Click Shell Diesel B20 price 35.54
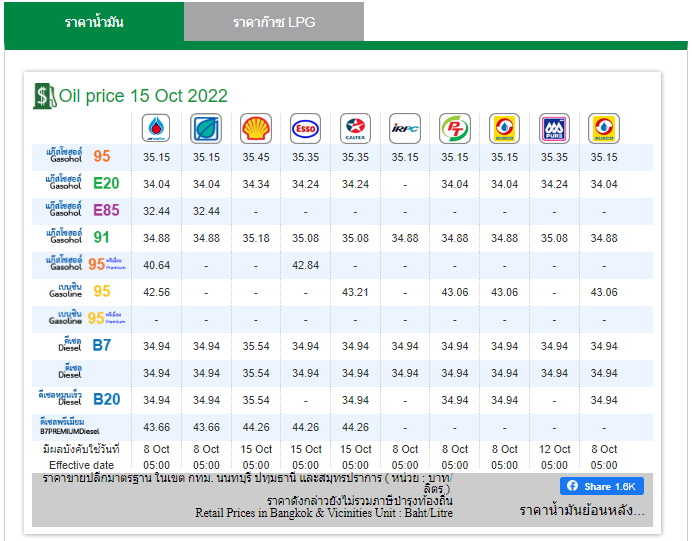Viewport: 692px width, 541px height. pos(256,400)
